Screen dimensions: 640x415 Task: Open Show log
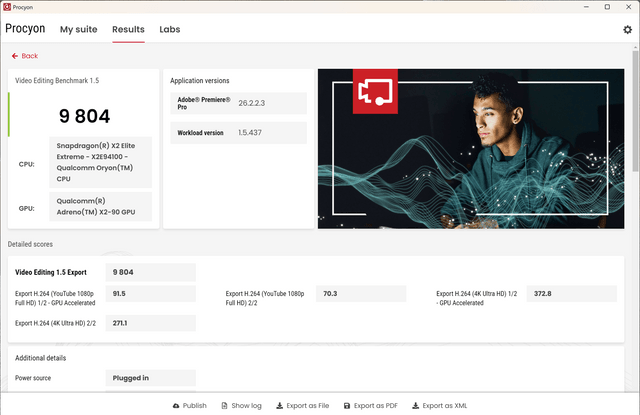pyautogui.click(x=242, y=406)
